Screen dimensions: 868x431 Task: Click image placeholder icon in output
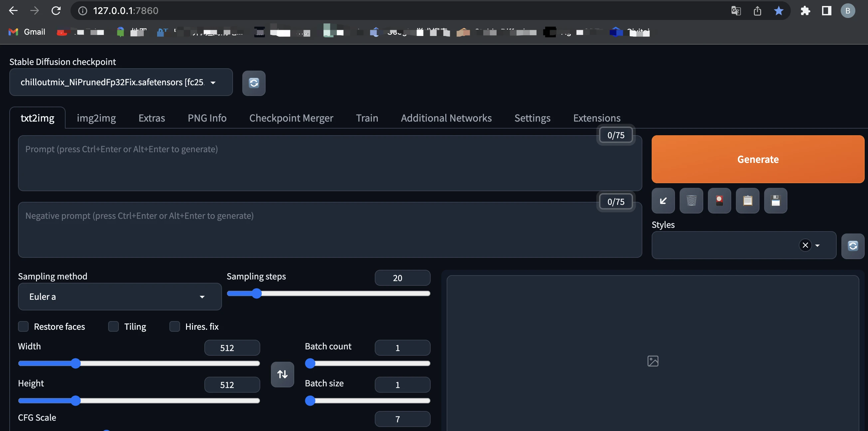pos(653,361)
